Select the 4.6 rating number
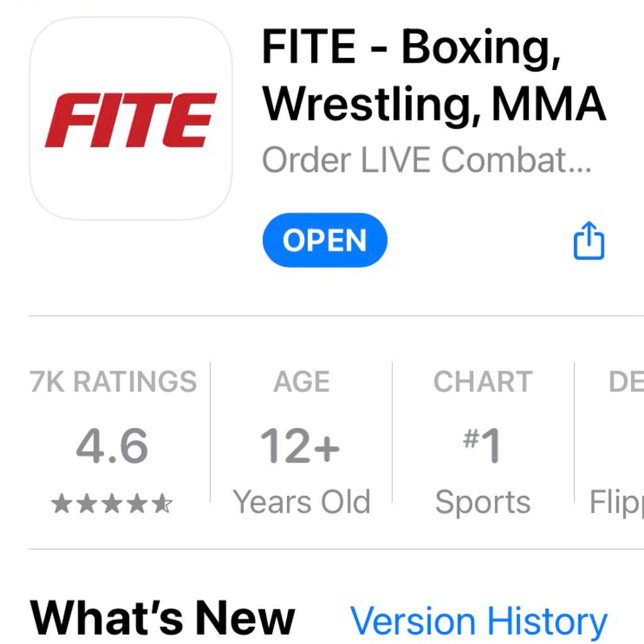 [112, 446]
